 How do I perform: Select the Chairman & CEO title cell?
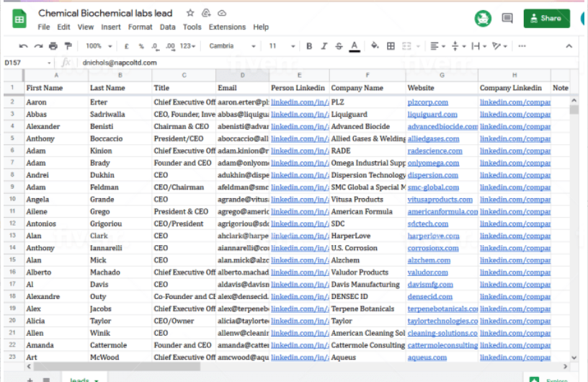pos(184,126)
